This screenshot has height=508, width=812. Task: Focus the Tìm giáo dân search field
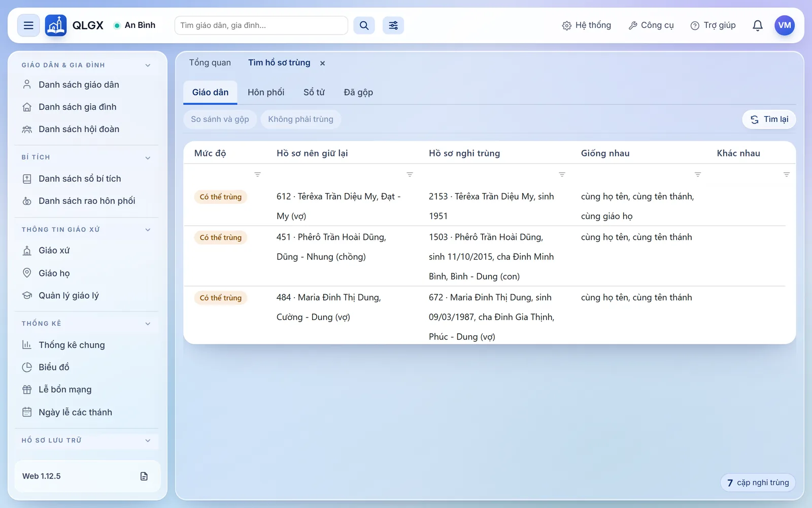tap(261, 25)
